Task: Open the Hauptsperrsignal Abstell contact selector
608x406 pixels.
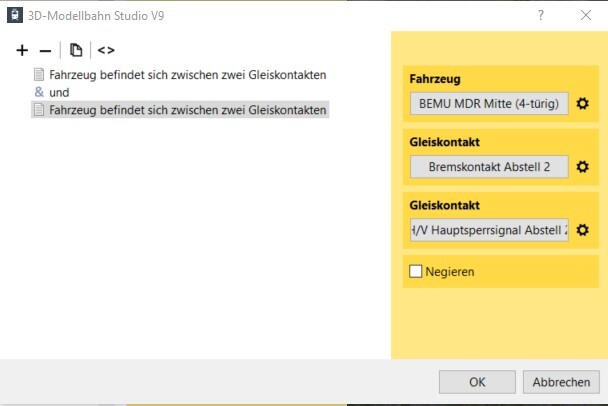Action: [x=489, y=230]
